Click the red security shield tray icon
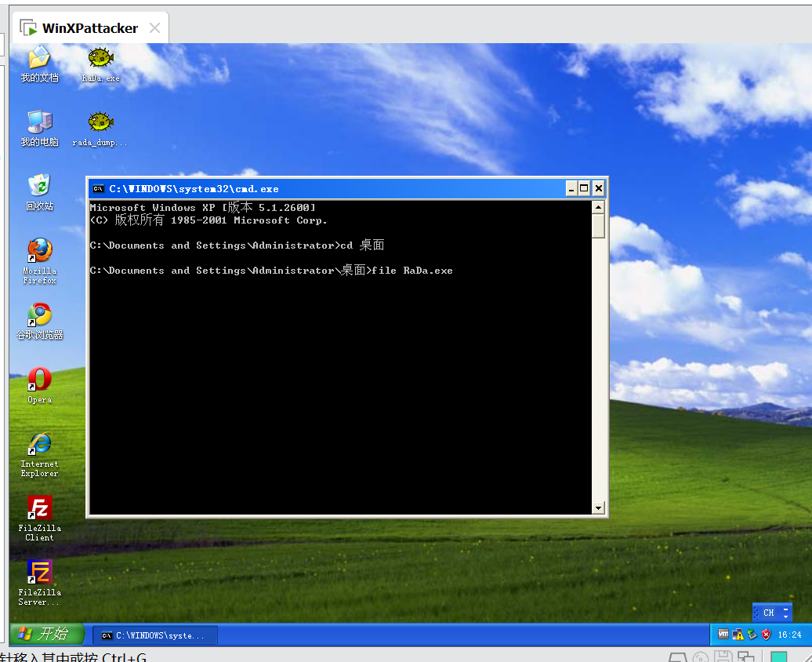 pyautogui.click(x=767, y=634)
